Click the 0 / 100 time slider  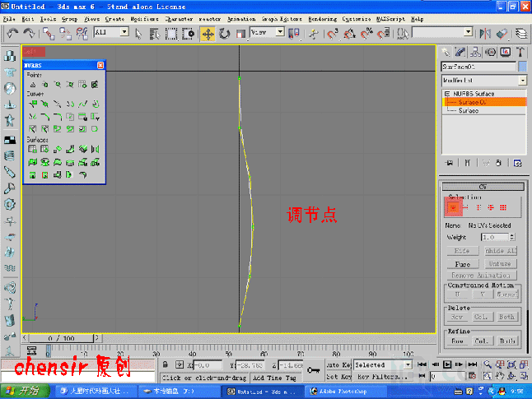(61, 338)
